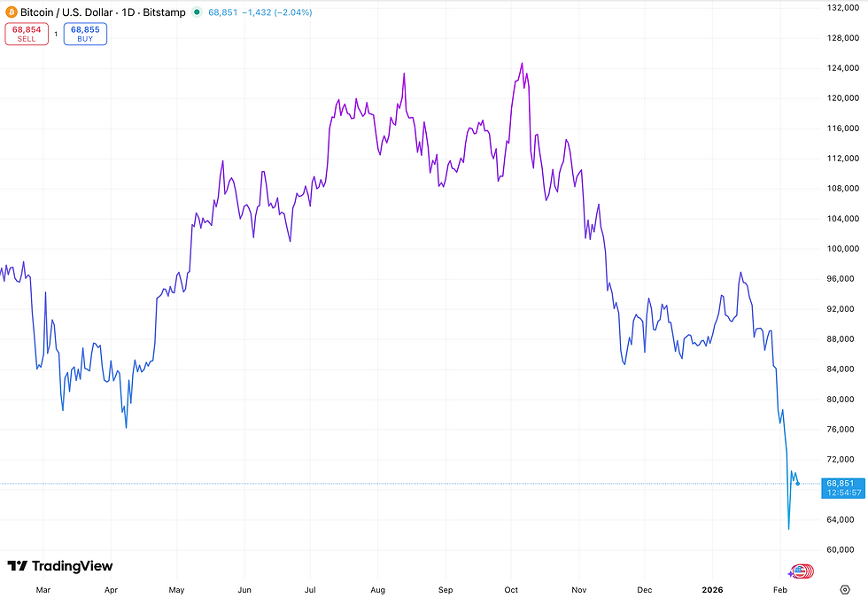Click the 116,000 price axis label
Viewport: 868px width, 598px height.
click(x=842, y=128)
